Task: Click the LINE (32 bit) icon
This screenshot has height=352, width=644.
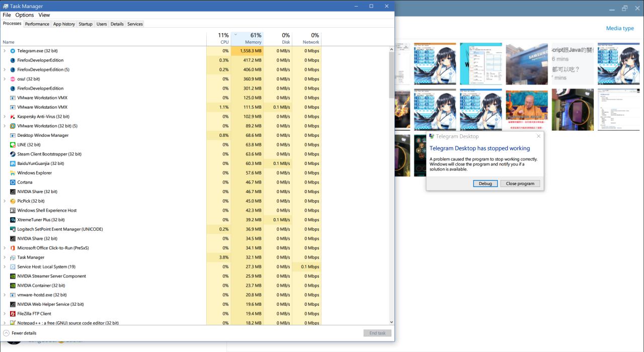Action: pyautogui.click(x=13, y=145)
